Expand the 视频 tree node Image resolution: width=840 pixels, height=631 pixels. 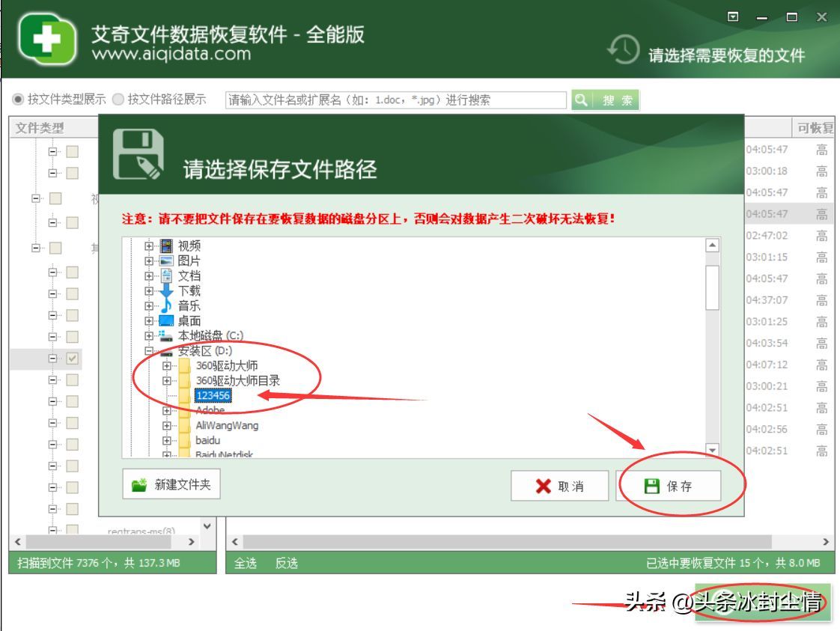tap(149, 246)
